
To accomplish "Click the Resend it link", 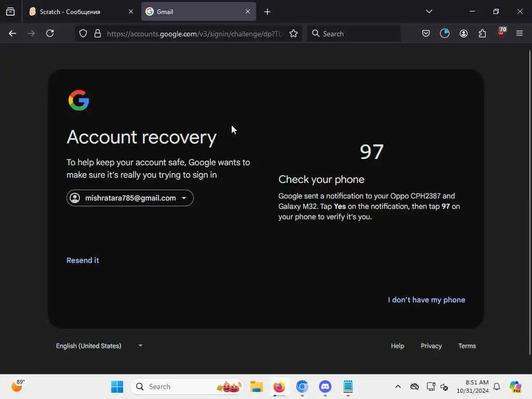I will click(x=83, y=260).
